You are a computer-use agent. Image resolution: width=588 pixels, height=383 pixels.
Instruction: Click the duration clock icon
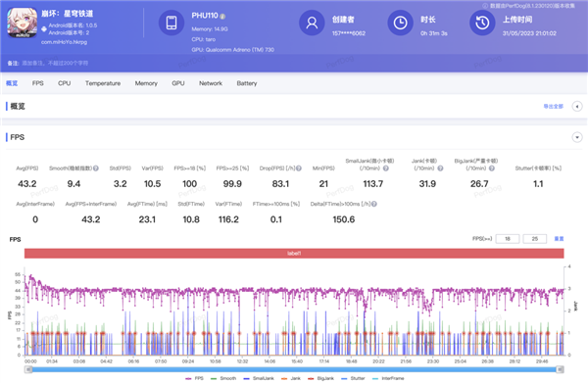(400, 23)
